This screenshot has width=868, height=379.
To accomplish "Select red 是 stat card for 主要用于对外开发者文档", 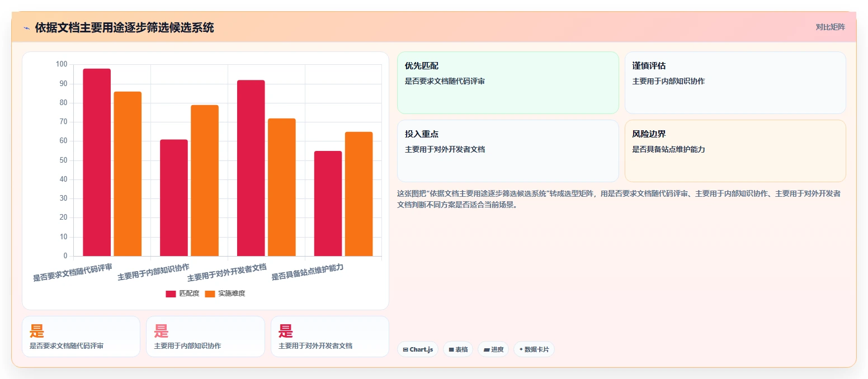I will [330, 337].
